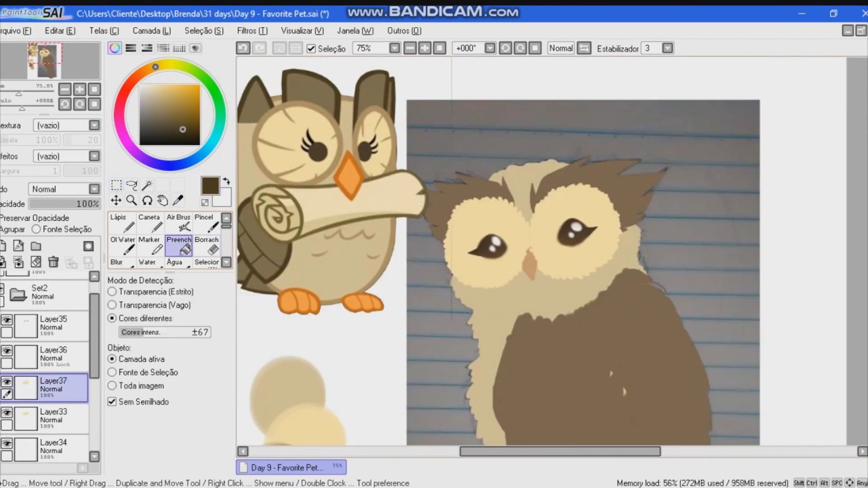The image size is (868, 488).
Task: Select the Move tool icon
Action: [x=116, y=201]
